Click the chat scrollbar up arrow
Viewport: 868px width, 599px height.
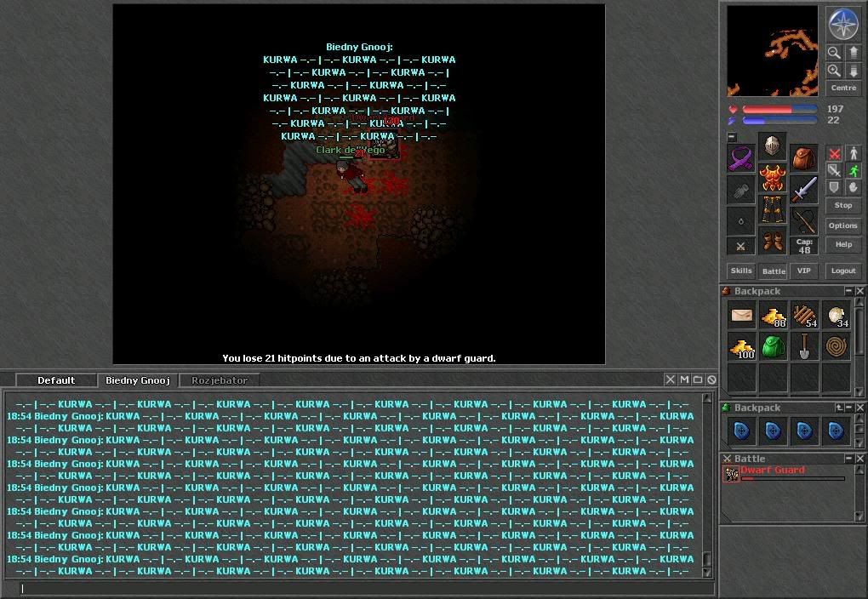(x=707, y=397)
